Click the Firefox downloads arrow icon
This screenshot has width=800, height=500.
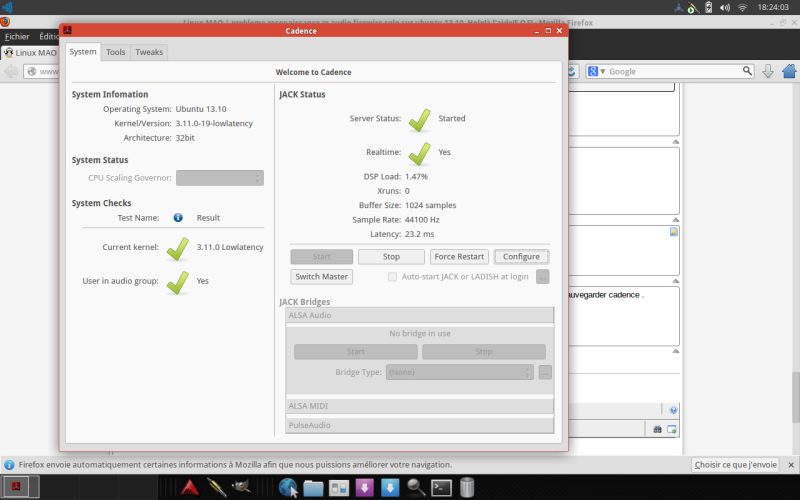[x=768, y=71]
